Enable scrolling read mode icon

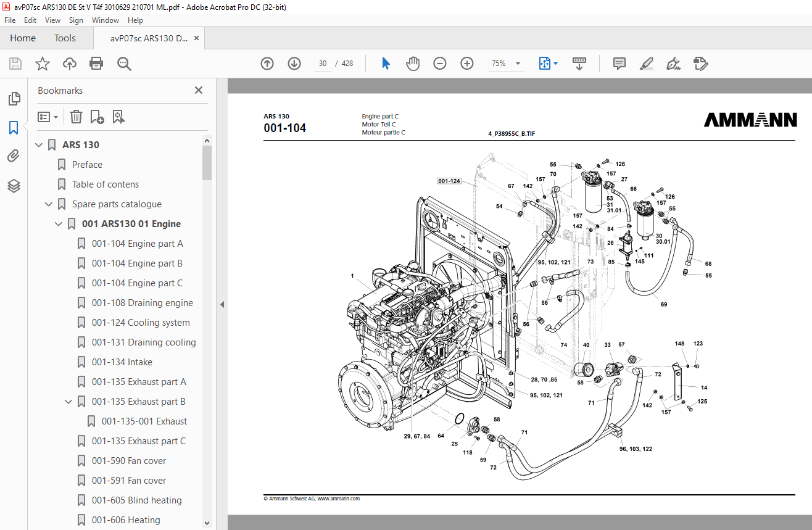579,64
